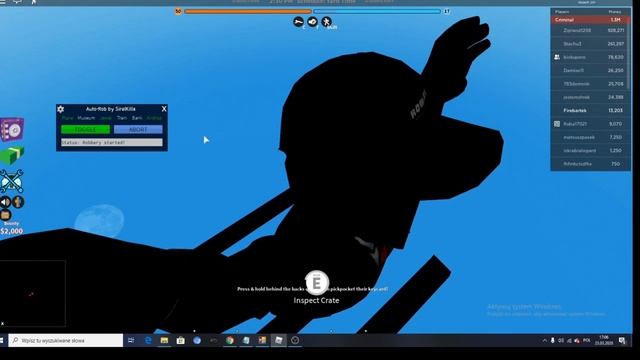
Task: Click the Windows taskbar search box
Action: pyautogui.click(x=66, y=340)
